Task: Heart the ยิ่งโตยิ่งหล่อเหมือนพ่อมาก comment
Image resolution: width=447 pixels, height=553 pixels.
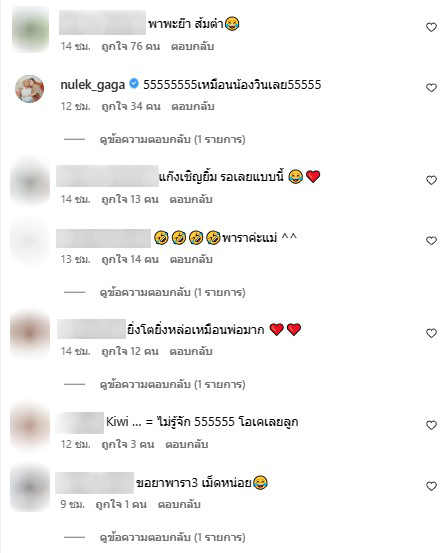Action: tap(431, 333)
